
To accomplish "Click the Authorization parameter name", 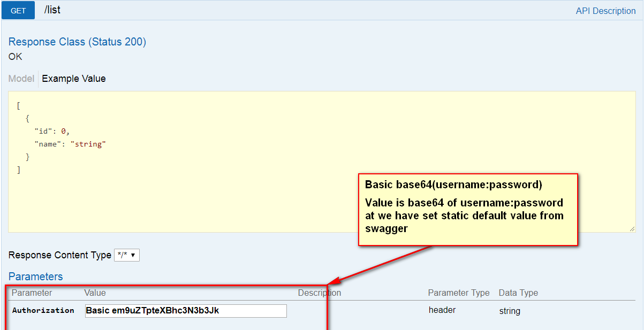I will click(x=43, y=310).
